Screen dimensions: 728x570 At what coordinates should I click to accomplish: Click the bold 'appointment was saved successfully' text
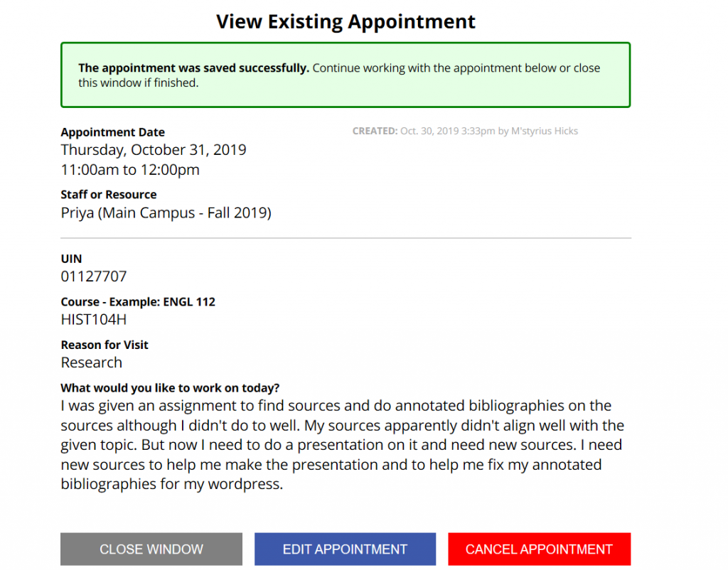[x=193, y=68]
